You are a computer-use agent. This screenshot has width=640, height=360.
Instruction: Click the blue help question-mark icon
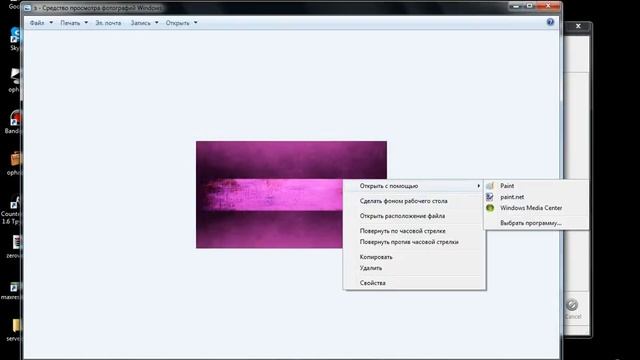click(x=550, y=22)
